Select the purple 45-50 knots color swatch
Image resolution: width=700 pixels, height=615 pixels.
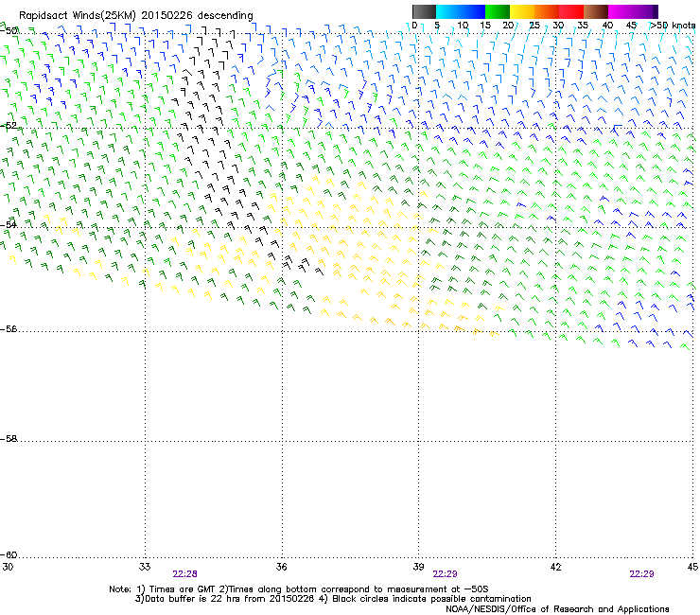point(645,11)
